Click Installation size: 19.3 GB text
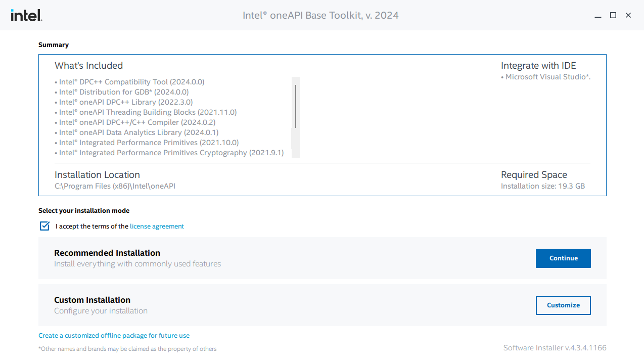The image size is (644, 362). pyautogui.click(x=543, y=186)
